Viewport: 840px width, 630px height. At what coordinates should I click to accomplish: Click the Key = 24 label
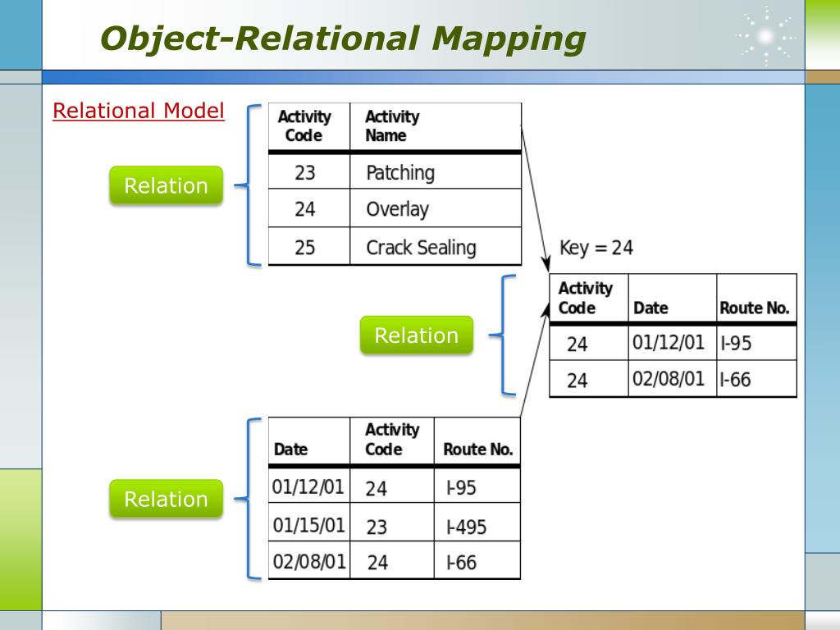pyautogui.click(x=596, y=248)
